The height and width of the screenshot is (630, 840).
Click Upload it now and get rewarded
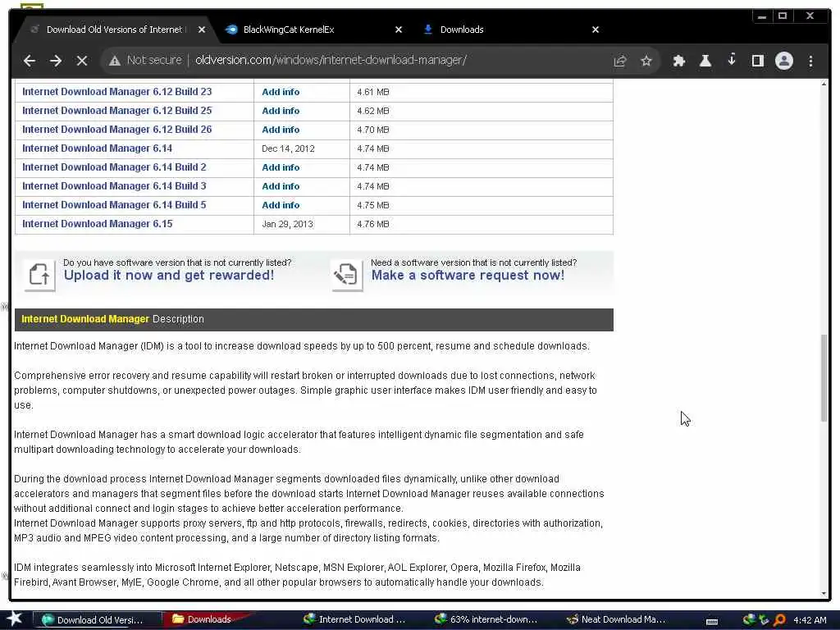(x=169, y=276)
